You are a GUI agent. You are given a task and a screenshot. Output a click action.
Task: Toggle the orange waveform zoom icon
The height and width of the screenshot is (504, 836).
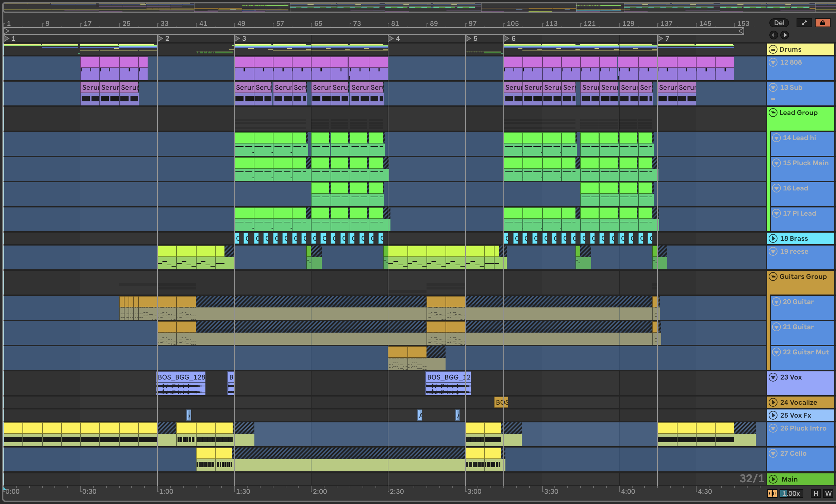(772, 493)
